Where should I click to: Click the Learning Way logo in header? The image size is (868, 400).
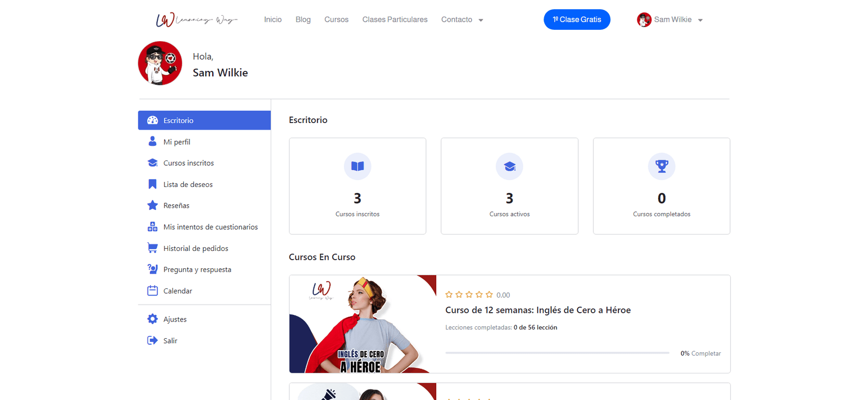click(x=196, y=20)
